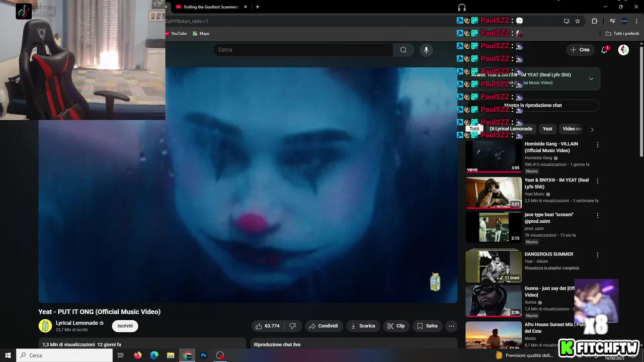Open Afro House Sunset Mix thumbnail
Viewport: 644px width, 362px height.
tap(494, 335)
